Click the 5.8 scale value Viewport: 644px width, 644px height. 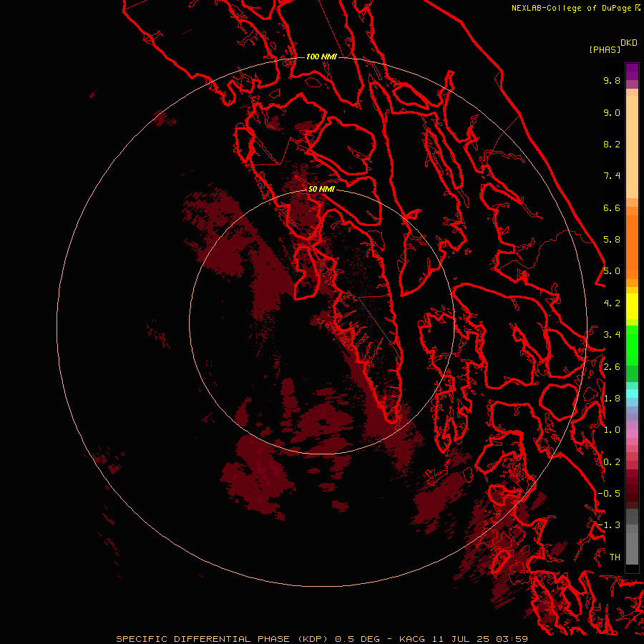click(x=612, y=240)
